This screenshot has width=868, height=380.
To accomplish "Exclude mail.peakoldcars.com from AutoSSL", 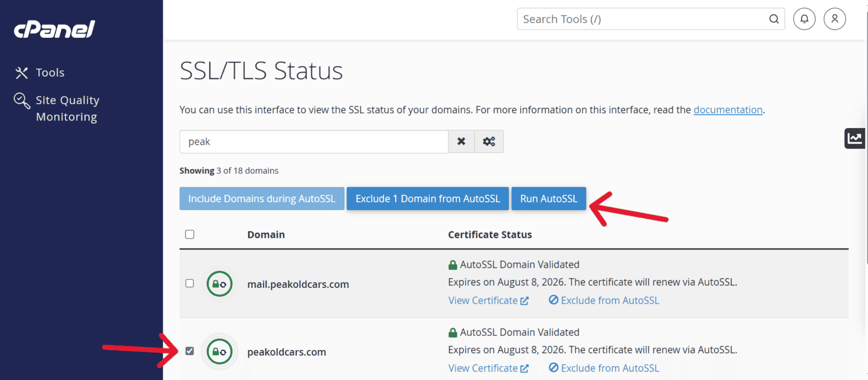I will pos(604,300).
